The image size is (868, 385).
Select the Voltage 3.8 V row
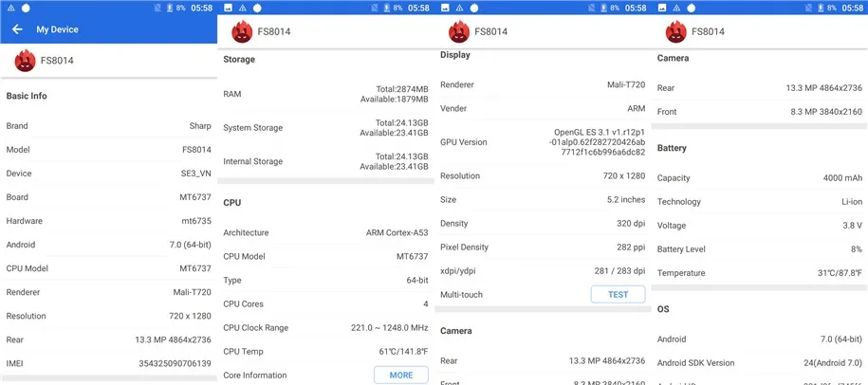coord(760,226)
